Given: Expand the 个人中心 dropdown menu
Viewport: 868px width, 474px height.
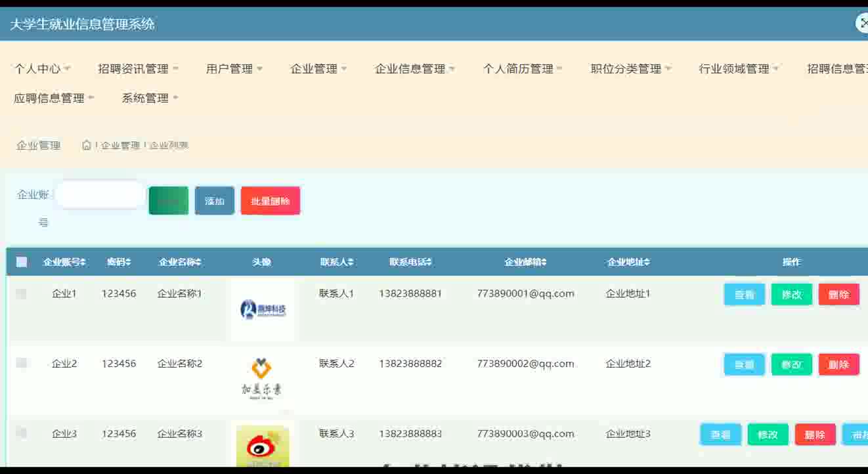Looking at the screenshot, I should pos(43,68).
